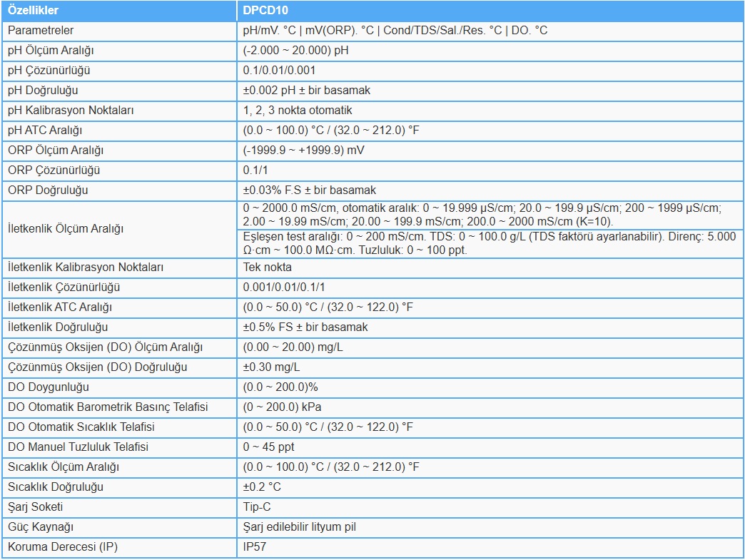Click the value beside 'DO Otomatik Sıcaklık Telafisi'
The height and width of the screenshot is (560, 745).
click(x=328, y=427)
